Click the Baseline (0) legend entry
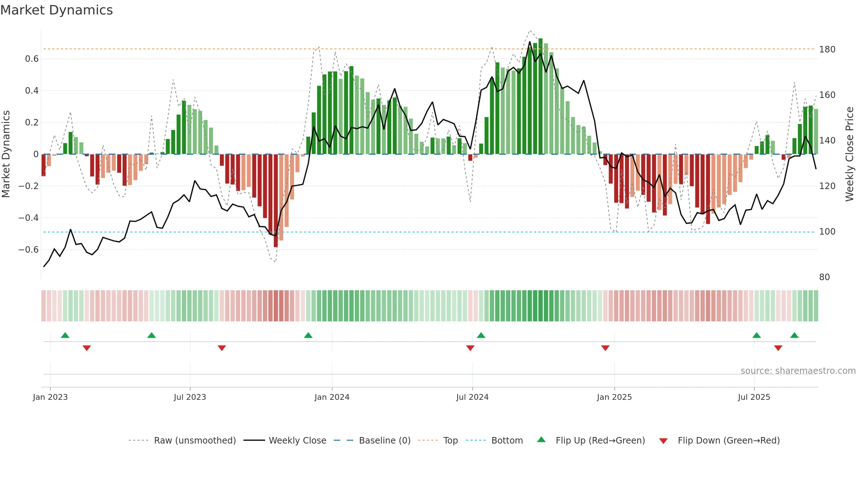Viewport: 868px width, 488px height. click(x=372, y=440)
